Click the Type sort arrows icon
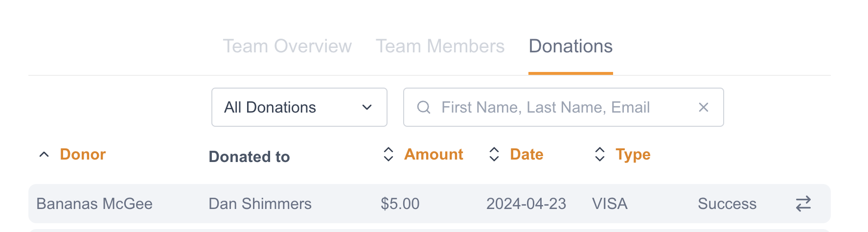 point(600,155)
